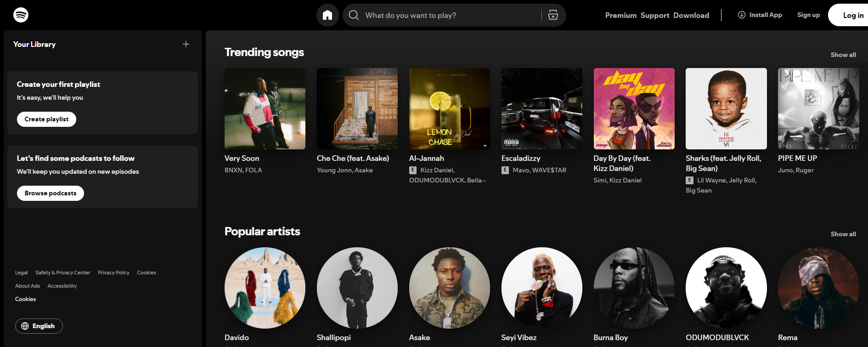Viewport: 868px width, 347px height.
Task: Open Day By Day cover art
Action: coord(634,108)
